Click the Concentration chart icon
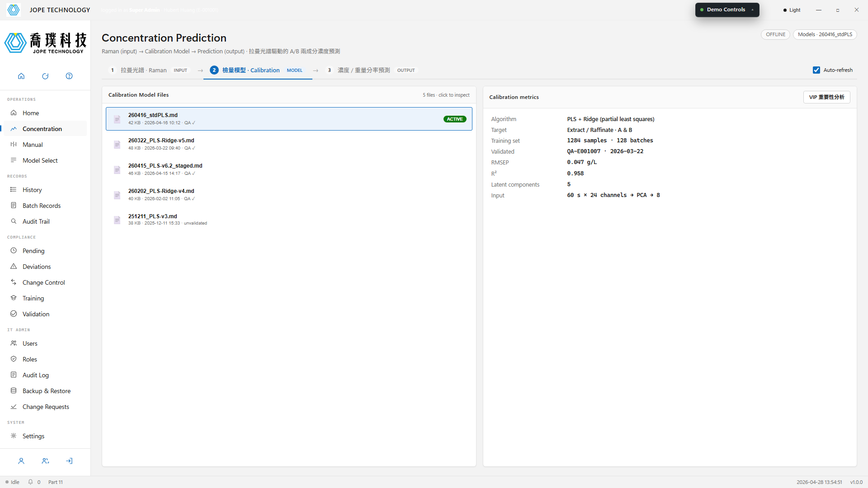 (x=14, y=129)
